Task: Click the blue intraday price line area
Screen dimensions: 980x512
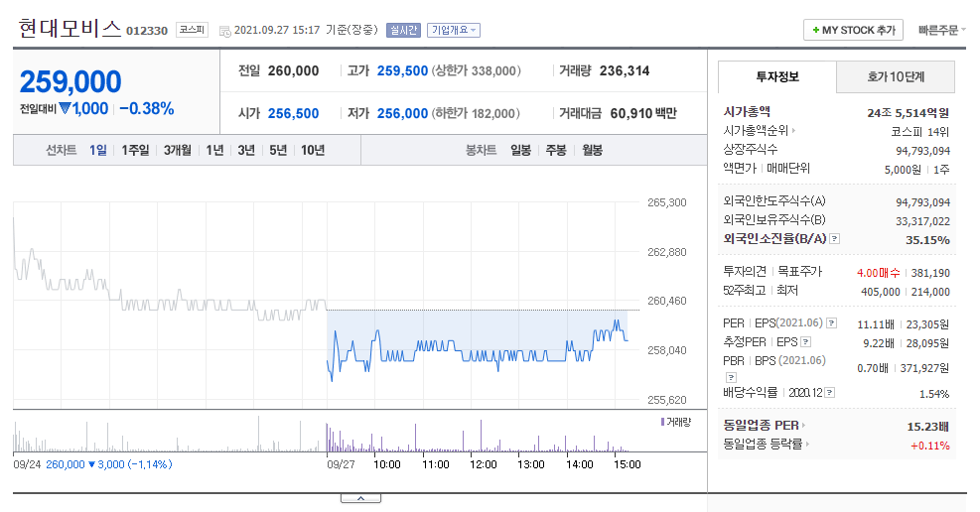Action: click(477, 348)
